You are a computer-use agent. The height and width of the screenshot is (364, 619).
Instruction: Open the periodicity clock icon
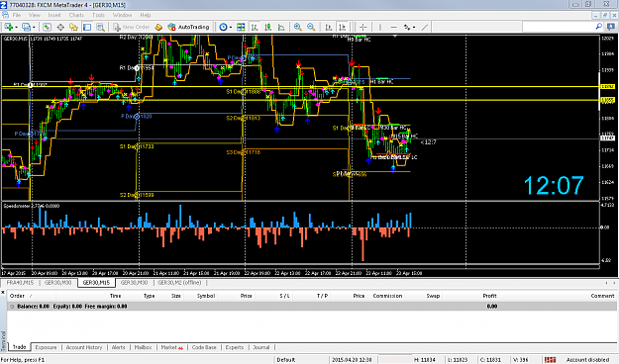click(224, 27)
